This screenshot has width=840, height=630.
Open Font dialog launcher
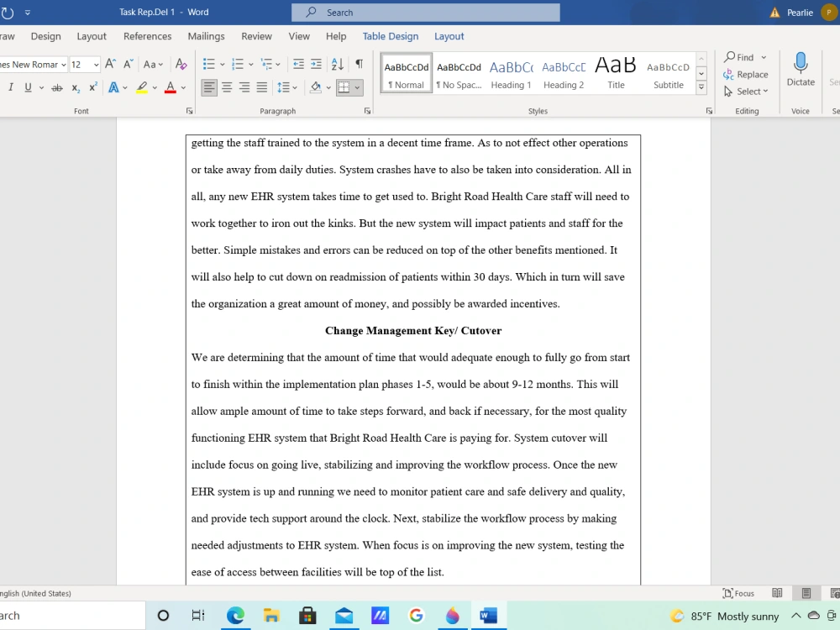(189, 111)
